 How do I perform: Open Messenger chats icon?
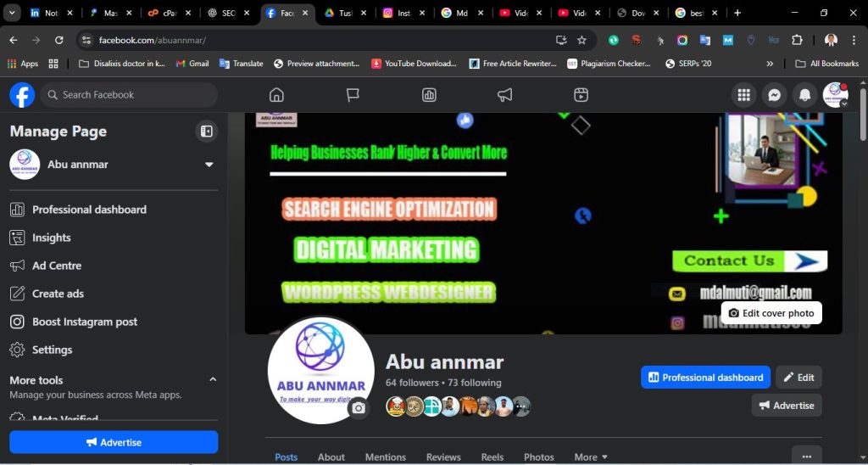[x=775, y=95]
